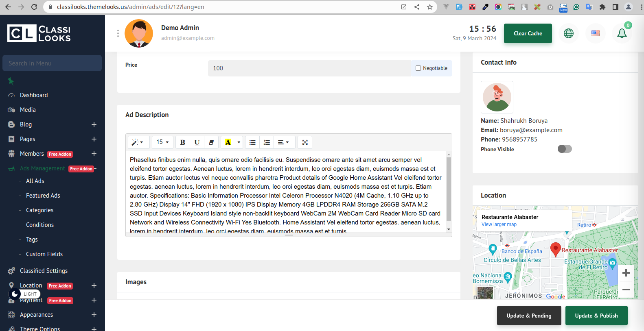Open the View larger map link
This screenshot has width=644, height=331.
(x=499, y=224)
